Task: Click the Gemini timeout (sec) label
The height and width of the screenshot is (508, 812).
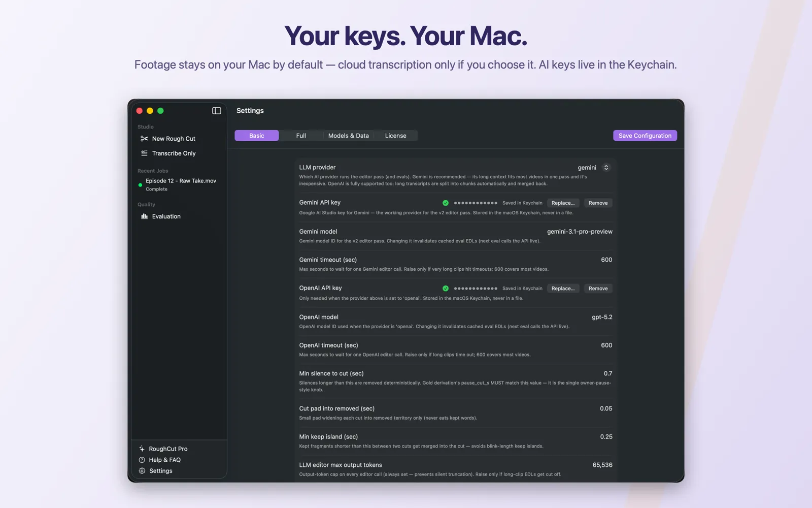Action: point(328,260)
